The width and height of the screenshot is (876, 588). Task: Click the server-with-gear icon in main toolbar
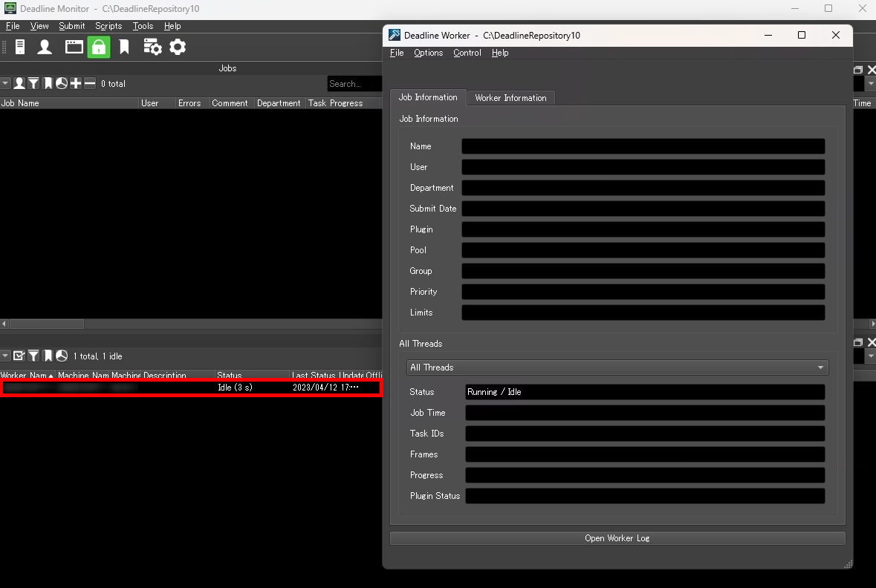[x=152, y=48]
